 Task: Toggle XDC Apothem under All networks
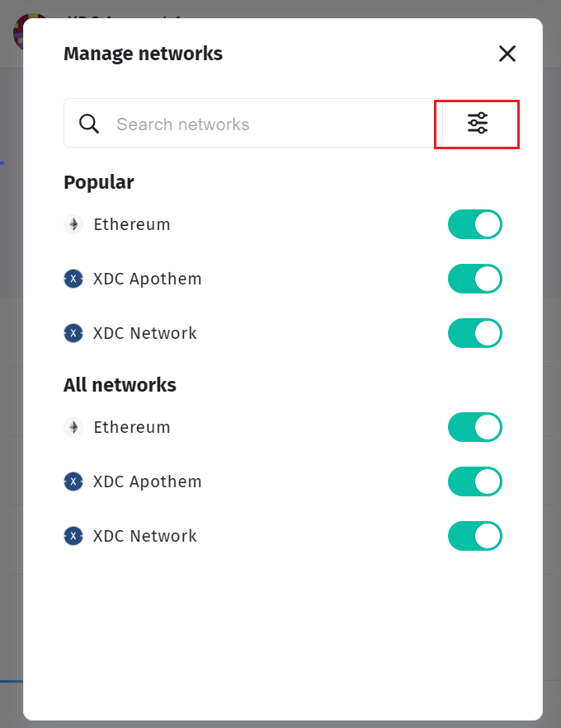pyautogui.click(x=474, y=481)
